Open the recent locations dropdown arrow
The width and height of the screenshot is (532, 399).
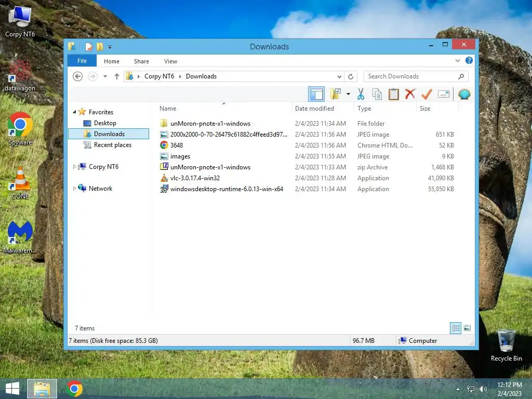105,76
